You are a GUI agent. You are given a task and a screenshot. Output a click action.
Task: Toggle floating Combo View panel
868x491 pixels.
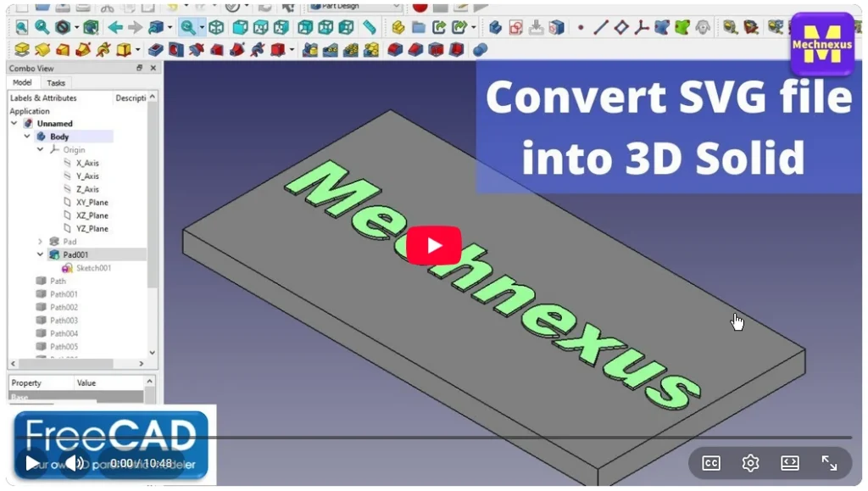140,68
